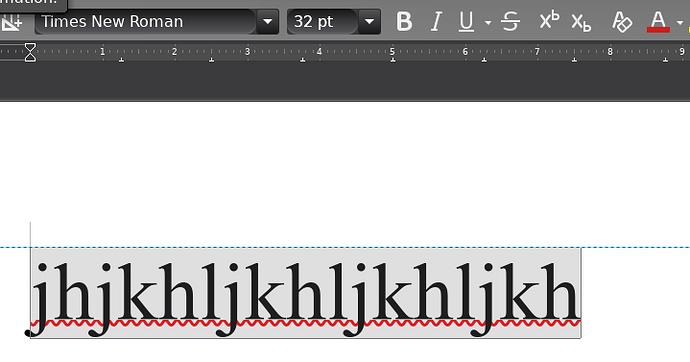Toggle italic formatting

pos(436,22)
